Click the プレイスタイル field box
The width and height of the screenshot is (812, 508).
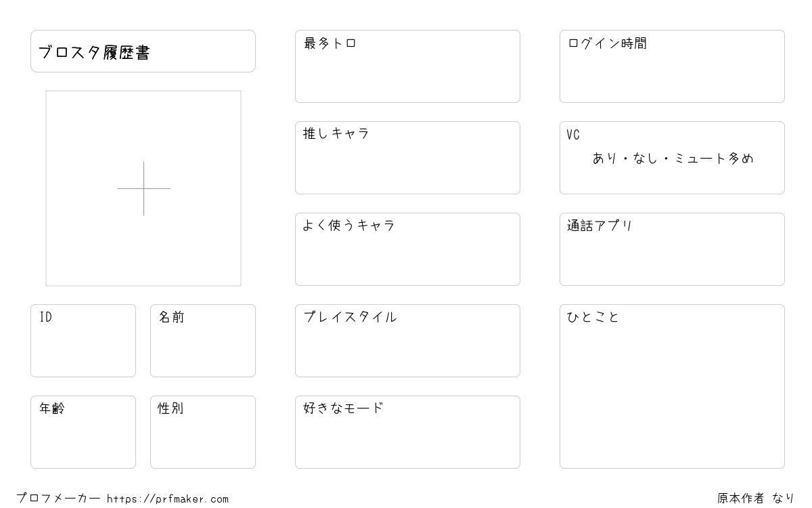click(407, 341)
